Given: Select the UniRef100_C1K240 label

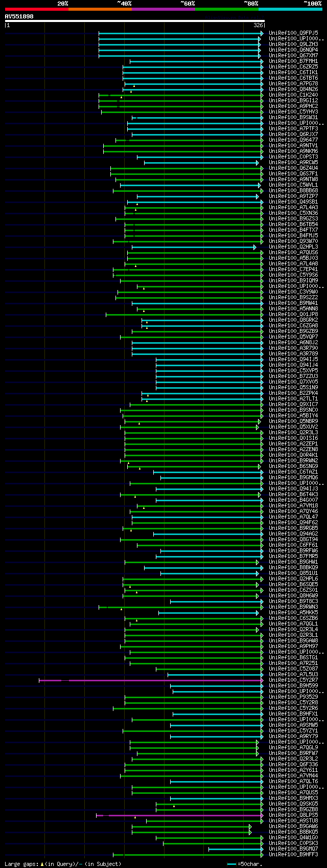Looking at the screenshot, I should (x=293, y=95).
